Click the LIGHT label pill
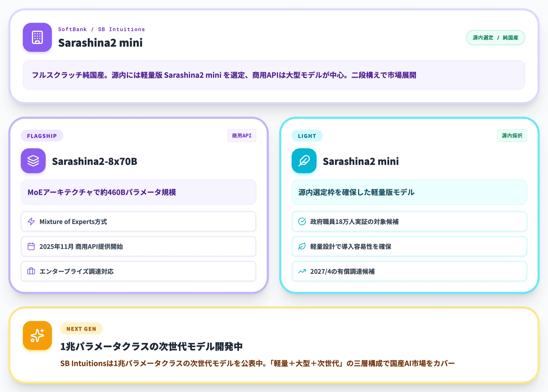 pos(307,136)
